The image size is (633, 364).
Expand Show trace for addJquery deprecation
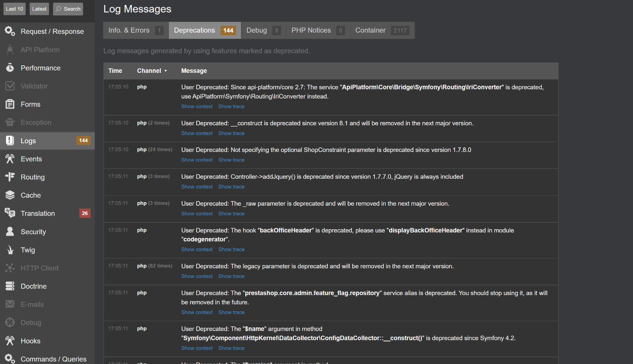tap(231, 187)
